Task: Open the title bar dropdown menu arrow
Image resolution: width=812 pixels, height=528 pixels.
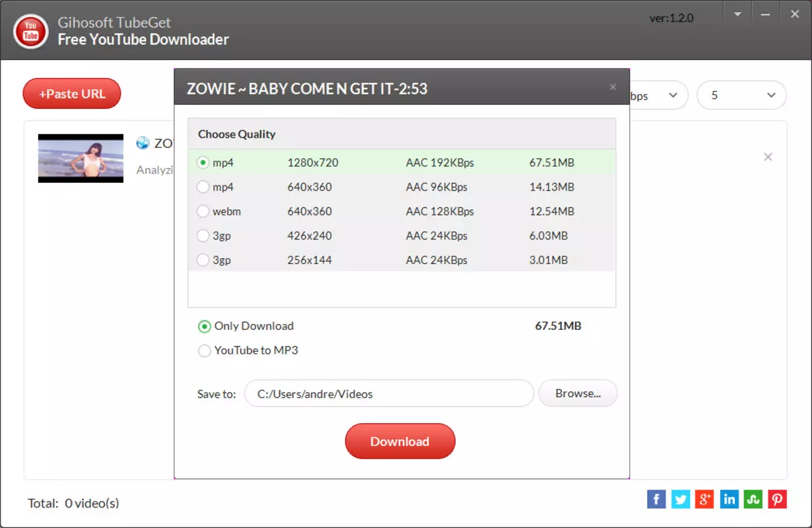Action: 737,14
